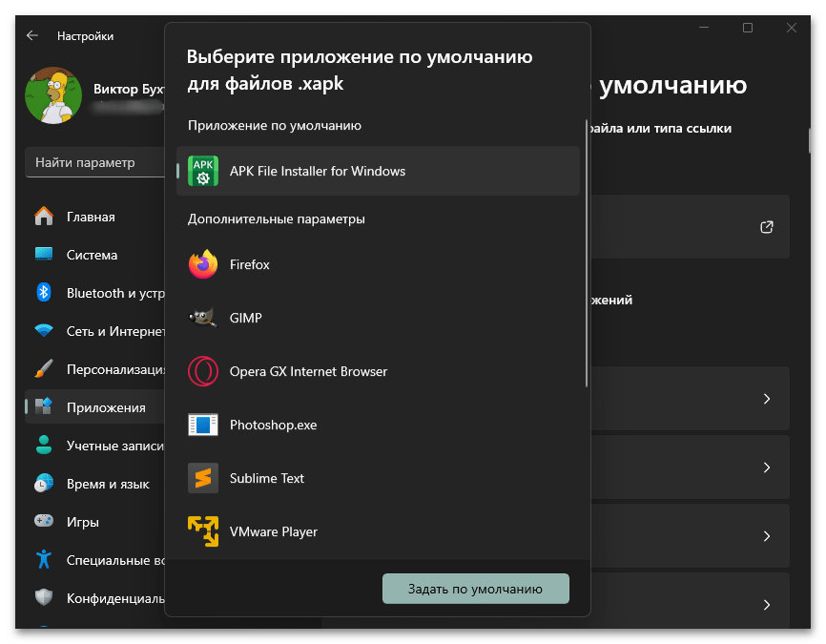Click the Виктор profile name
The height and width of the screenshot is (644, 826).
(128, 89)
